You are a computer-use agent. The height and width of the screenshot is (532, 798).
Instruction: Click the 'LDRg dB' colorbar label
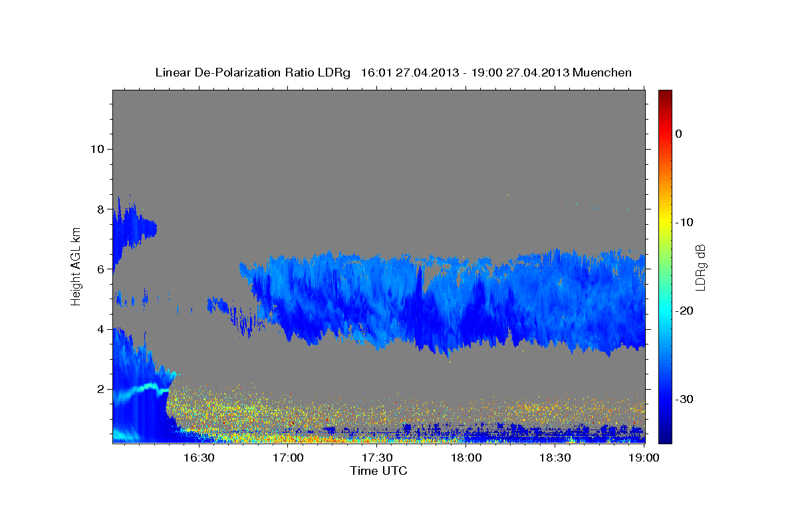pyautogui.click(x=700, y=266)
